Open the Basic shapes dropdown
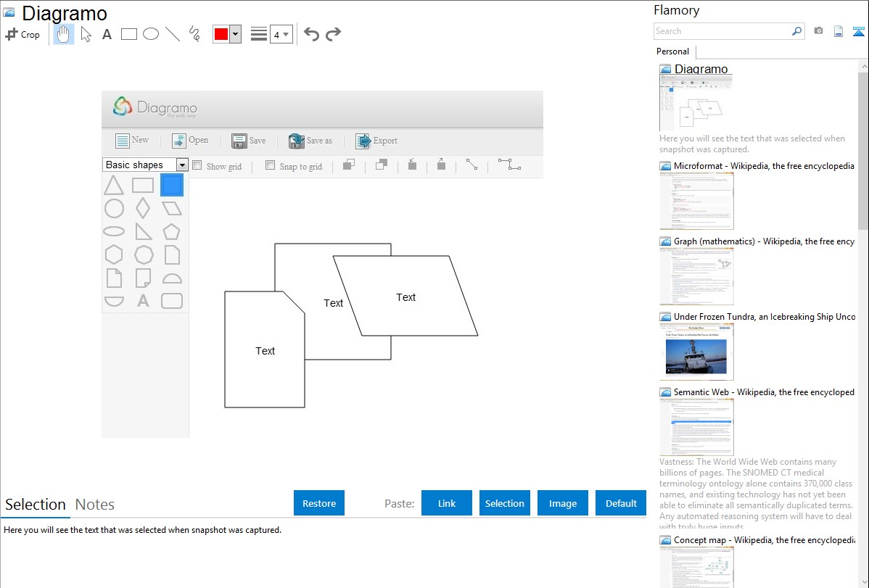Viewport: 869px width, 588px height. click(182, 165)
